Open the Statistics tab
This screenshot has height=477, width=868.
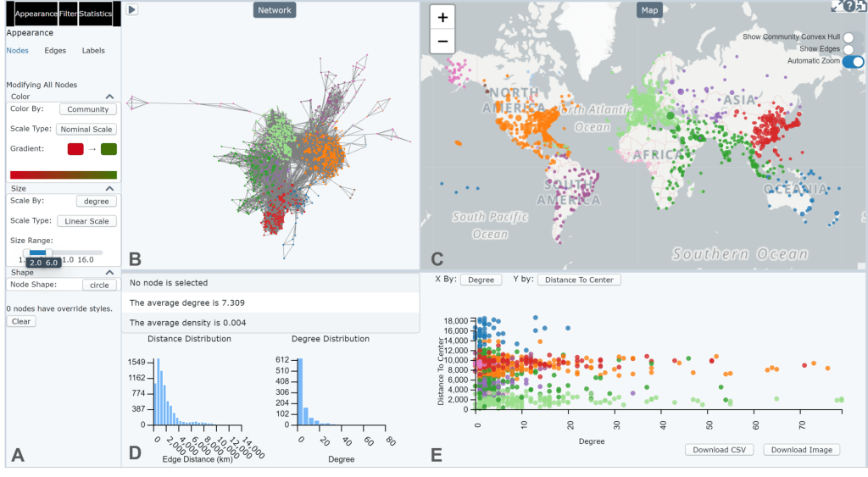[95, 14]
